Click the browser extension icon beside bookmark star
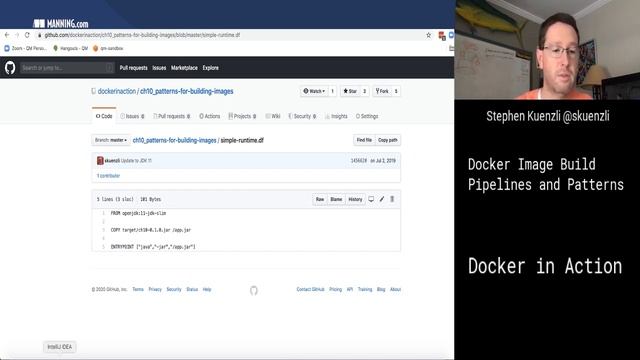Screen dimensions: 640x360 click(x=442, y=36)
